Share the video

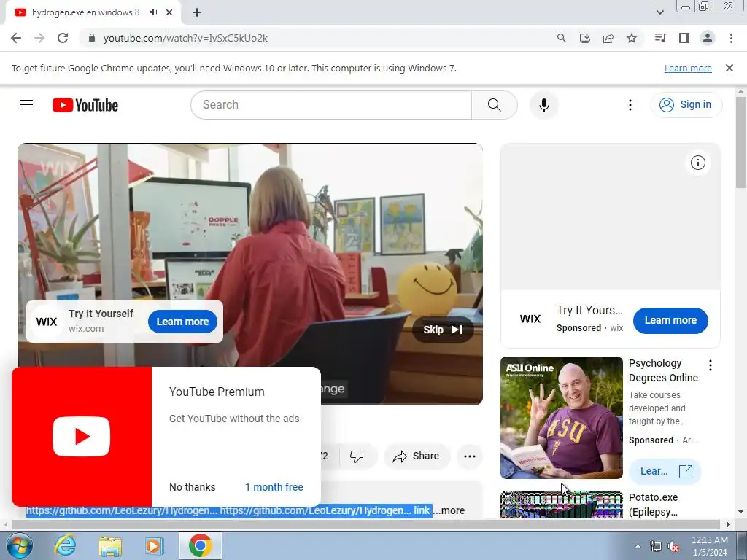[416, 456]
